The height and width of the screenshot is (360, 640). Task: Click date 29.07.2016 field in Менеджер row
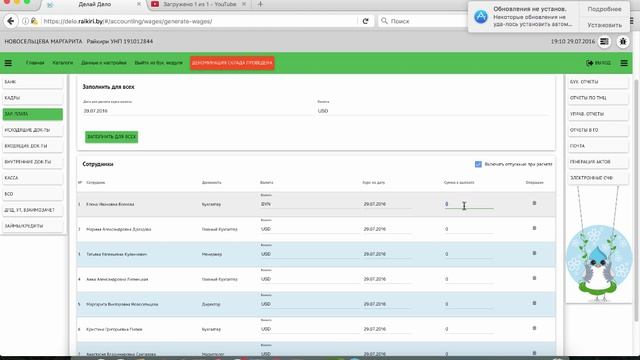387,254
